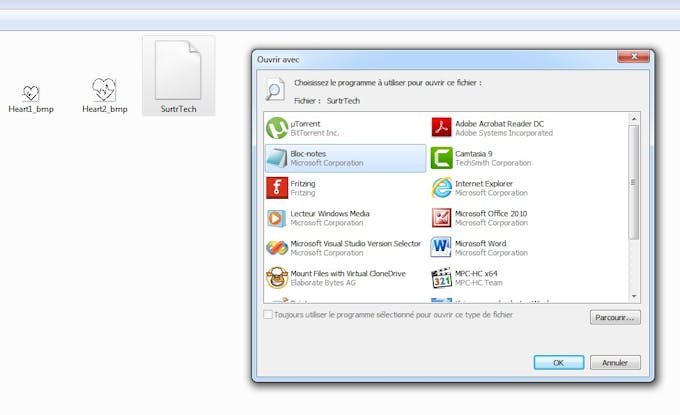Image resolution: width=680 pixels, height=415 pixels.
Task: Click the program list scrollbar thumb
Action: point(634,182)
